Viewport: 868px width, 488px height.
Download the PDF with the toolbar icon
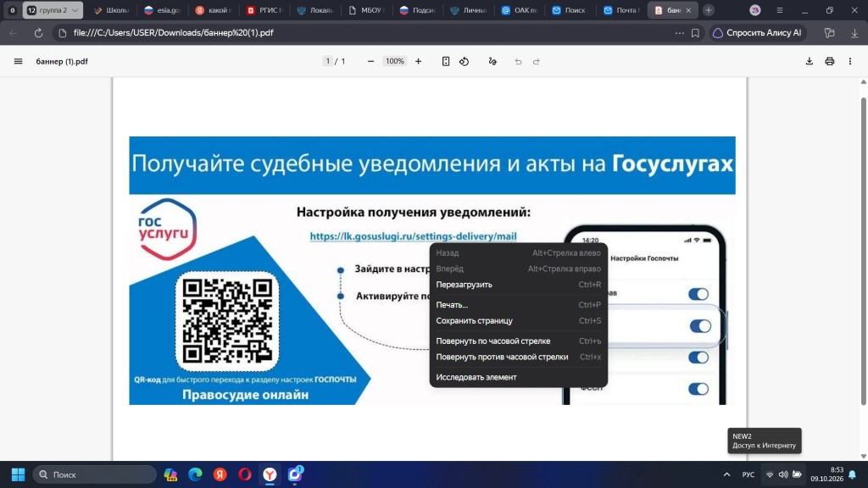coord(810,61)
